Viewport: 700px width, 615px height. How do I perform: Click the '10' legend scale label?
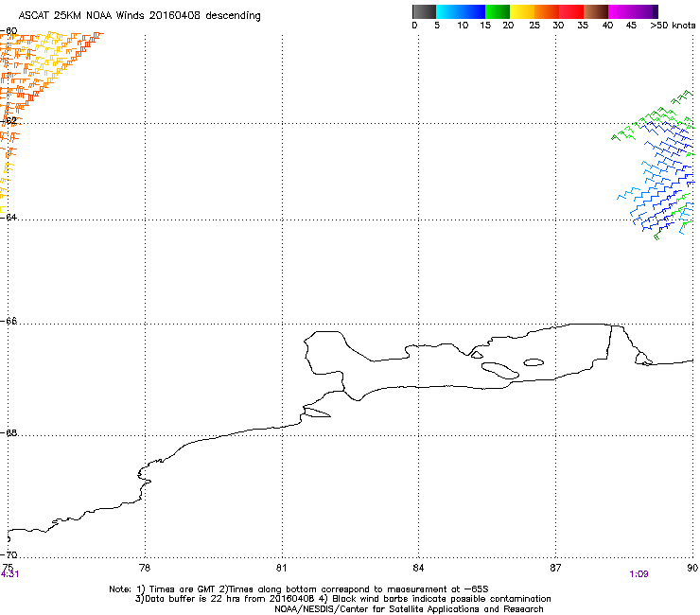(x=463, y=26)
